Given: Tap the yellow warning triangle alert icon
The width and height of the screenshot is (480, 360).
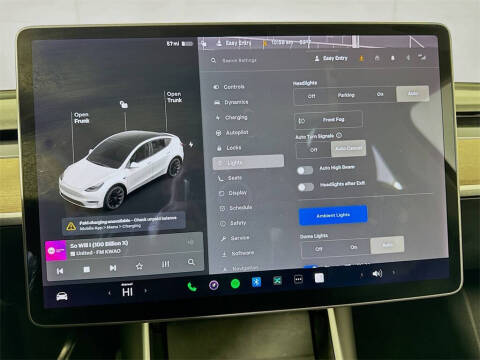Looking at the screenshot, I should coord(71,227).
